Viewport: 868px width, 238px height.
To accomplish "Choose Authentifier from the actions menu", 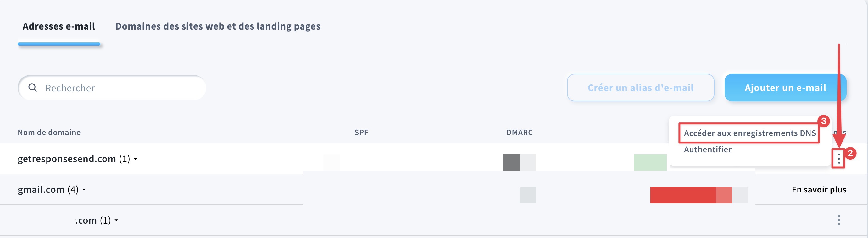I will point(708,149).
